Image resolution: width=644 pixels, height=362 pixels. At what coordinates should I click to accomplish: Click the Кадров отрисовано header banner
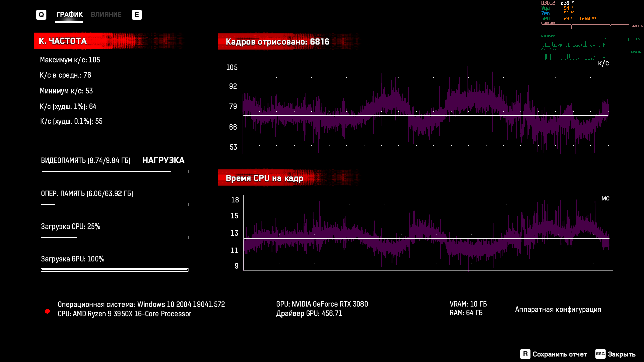point(277,41)
